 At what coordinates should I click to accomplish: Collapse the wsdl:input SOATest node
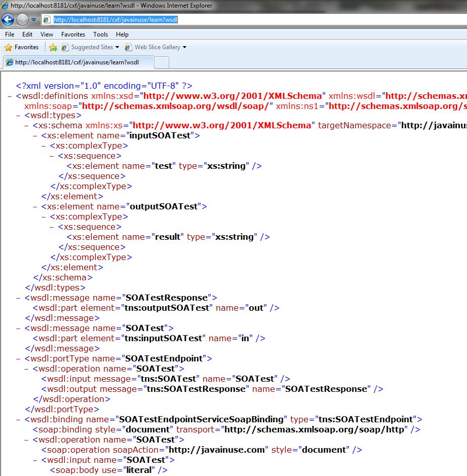(35, 460)
